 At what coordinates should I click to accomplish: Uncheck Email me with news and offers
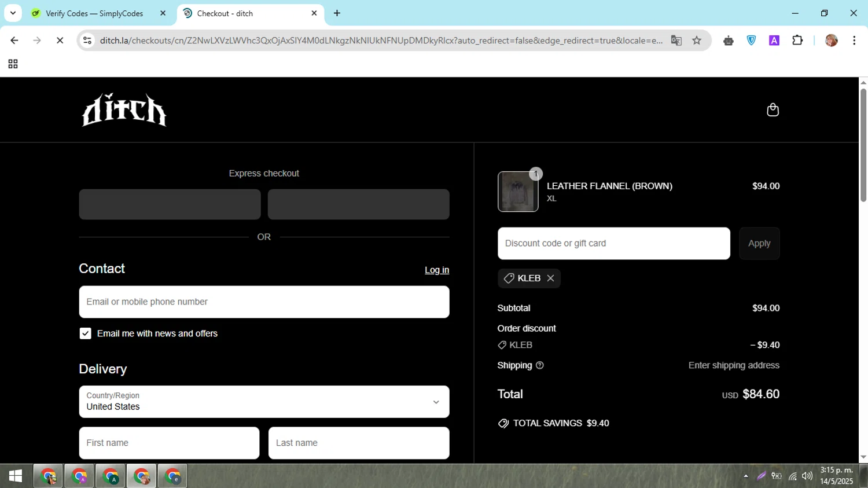point(86,333)
